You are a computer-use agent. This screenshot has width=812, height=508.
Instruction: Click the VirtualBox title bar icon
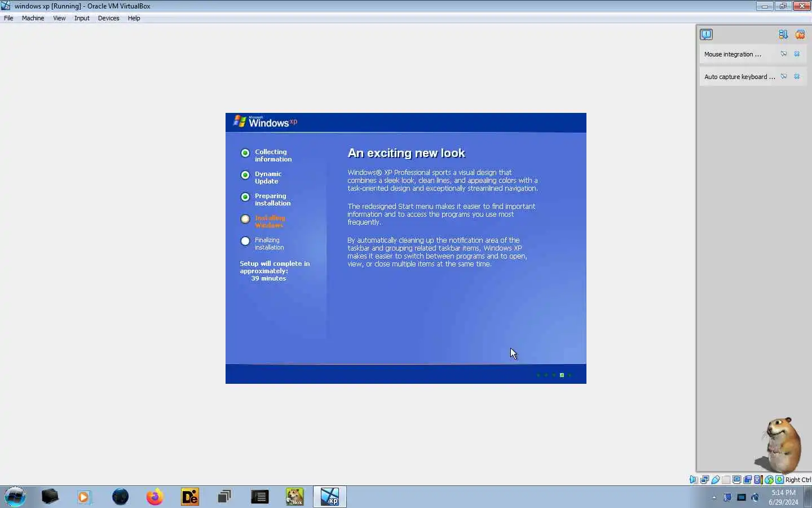coord(6,6)
